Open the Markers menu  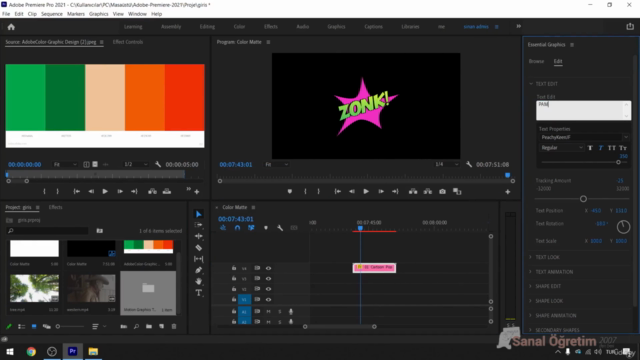(76, 14)
